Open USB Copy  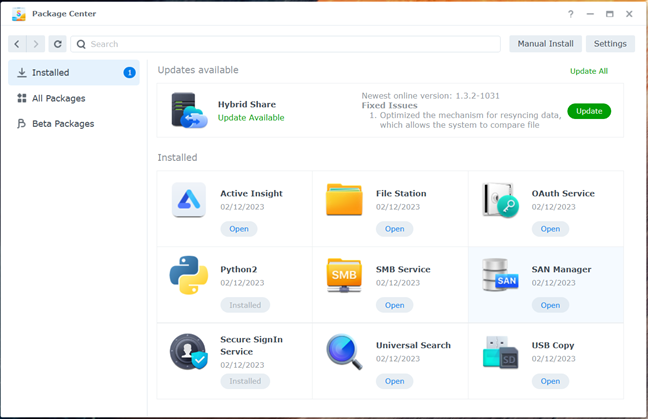550,381
